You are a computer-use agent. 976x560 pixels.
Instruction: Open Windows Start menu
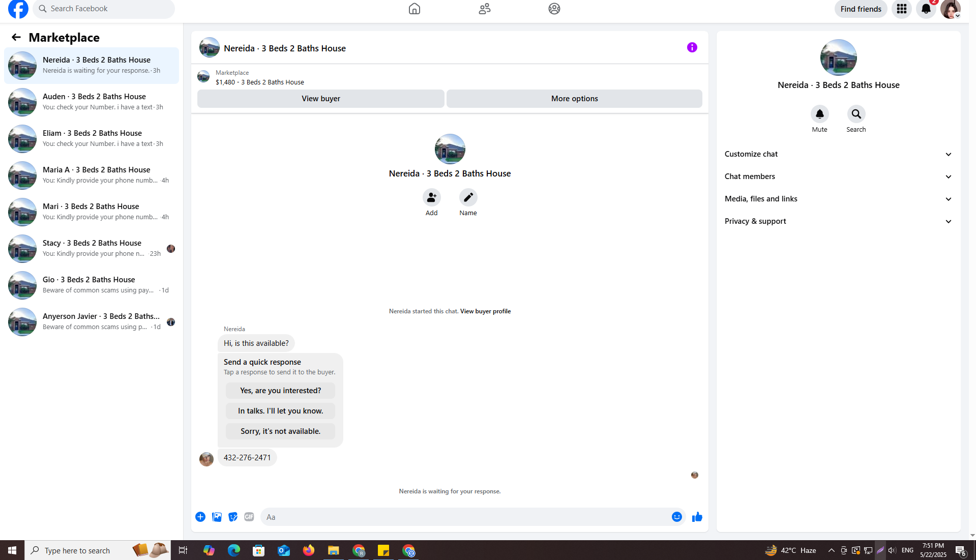pos(12,550)
